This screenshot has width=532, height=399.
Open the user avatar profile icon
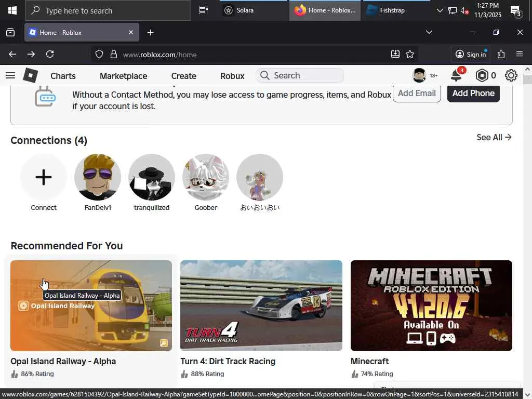pos(419,75)
